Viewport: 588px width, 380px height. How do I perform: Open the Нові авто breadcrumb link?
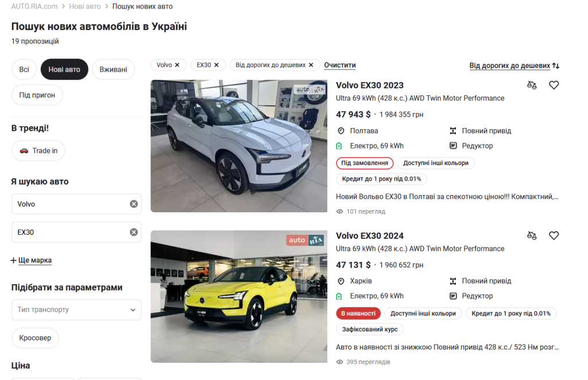[x=85, y=6]
